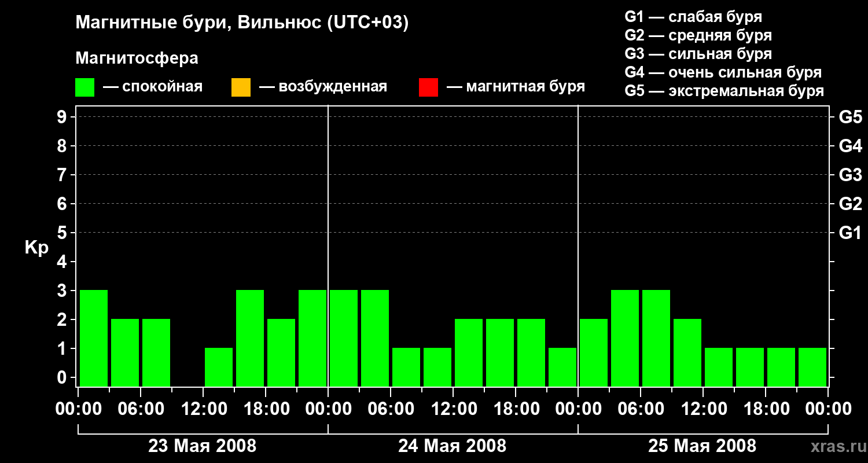Viewport: 868px width, 463px height.
Task: Click the 25 May 21:00–00:00 Kp bar
Action: click(812, 367)
